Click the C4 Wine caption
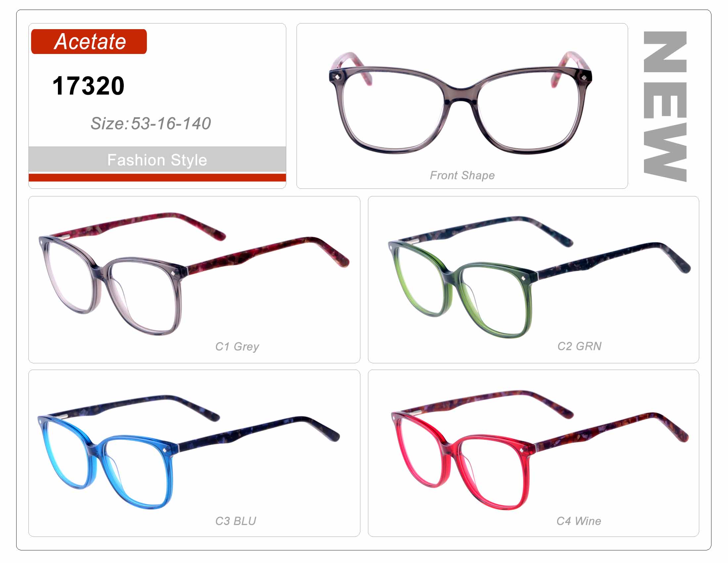This screenshot has height=563, width=728. [x=579, y=521]
